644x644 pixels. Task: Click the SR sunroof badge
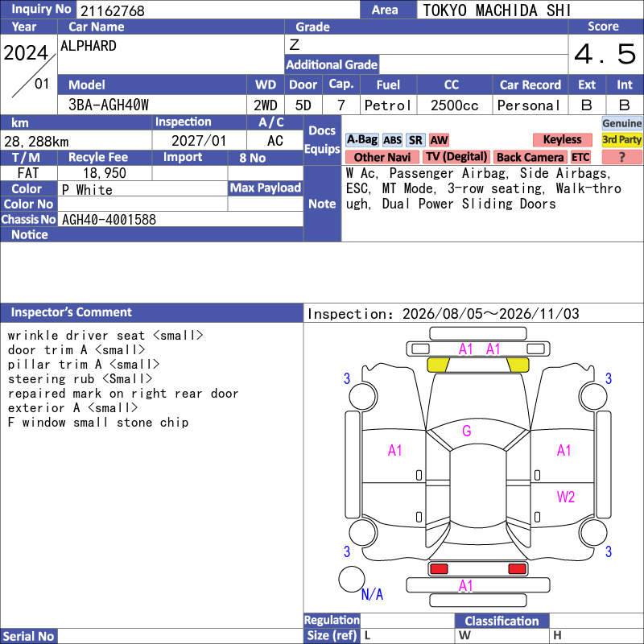click(x=415, y=140)
